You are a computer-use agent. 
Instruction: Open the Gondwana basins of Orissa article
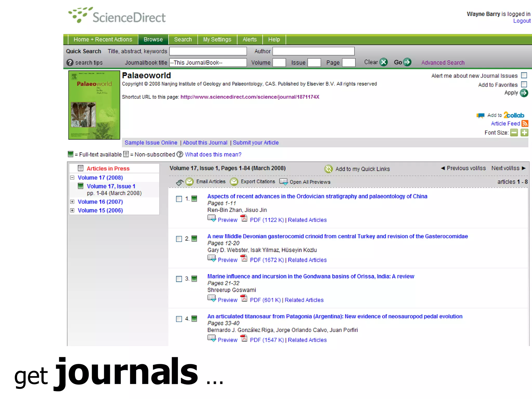coord(311,276)
